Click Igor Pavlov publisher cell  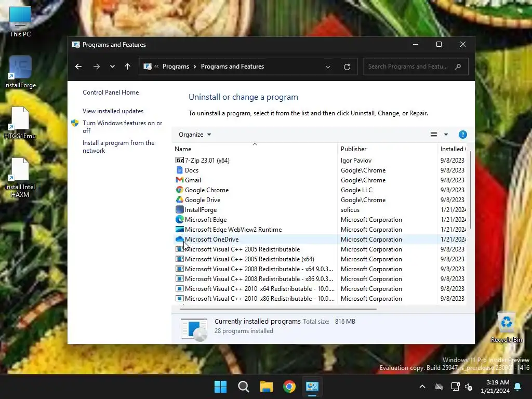pyautogui.click(x=356, y=160)
